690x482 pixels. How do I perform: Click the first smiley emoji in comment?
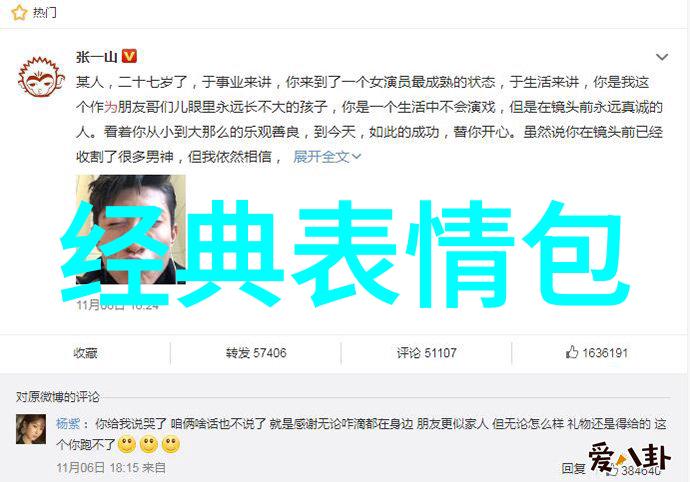(x=127, y=445)
